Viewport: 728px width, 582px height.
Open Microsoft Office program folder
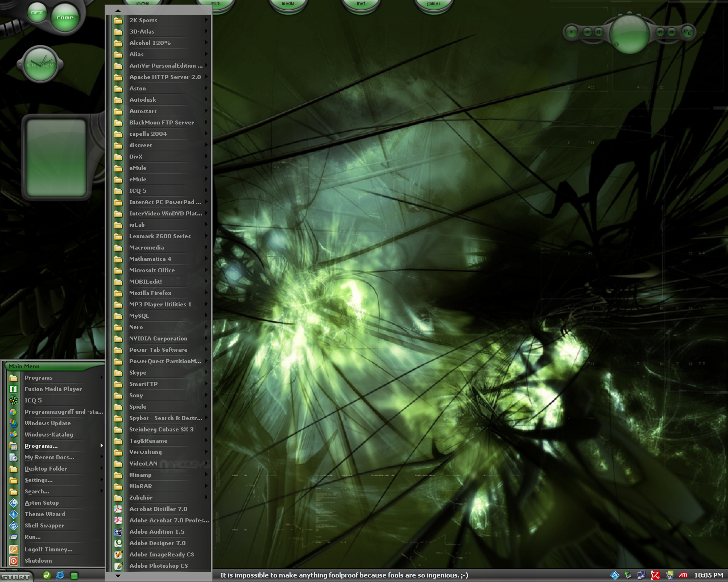161,271
